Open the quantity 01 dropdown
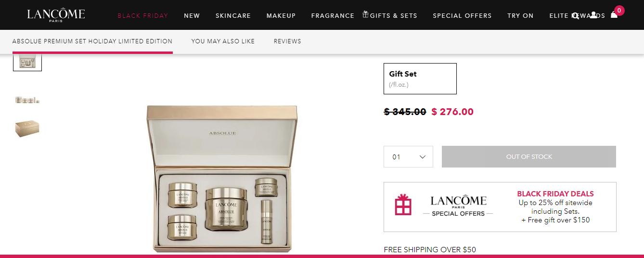644x258 pixels. (x=408, y=157)
